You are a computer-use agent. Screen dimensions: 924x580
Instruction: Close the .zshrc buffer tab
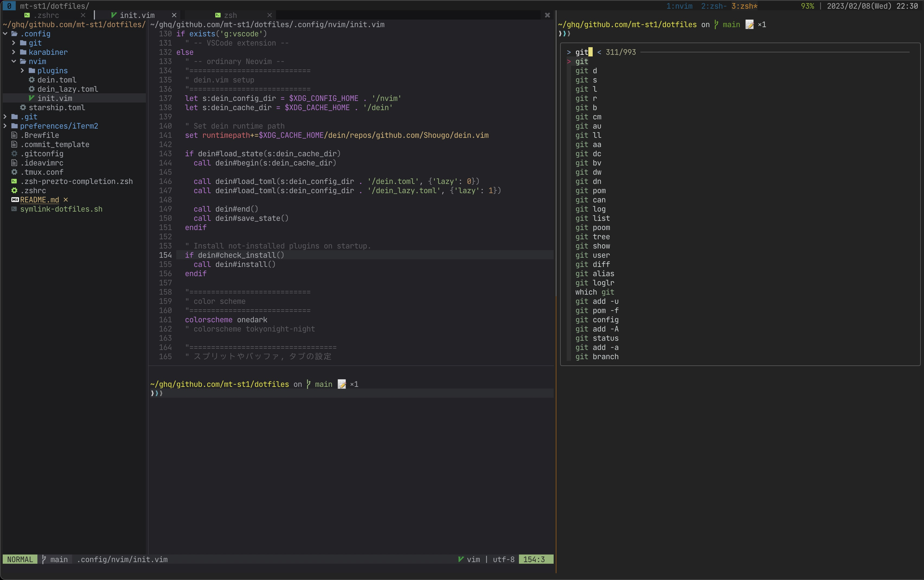coord(83,15)
